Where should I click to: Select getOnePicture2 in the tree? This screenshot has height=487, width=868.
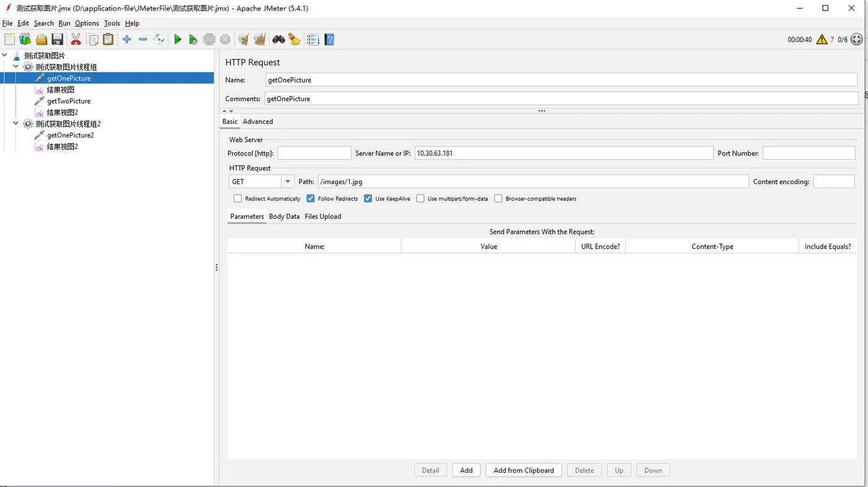(x=71, y=135)
